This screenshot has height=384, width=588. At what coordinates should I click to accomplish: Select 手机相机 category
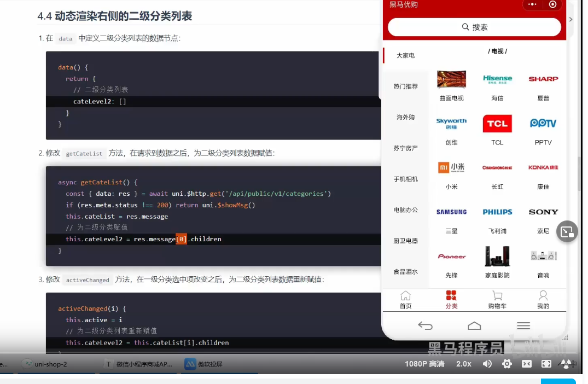(x=405, y=179)
